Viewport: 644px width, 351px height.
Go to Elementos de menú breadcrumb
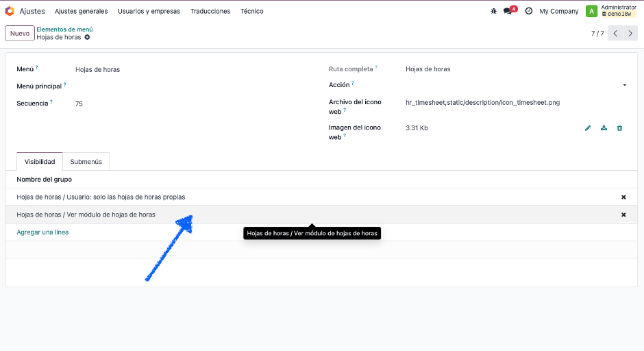(x=64, y=29)
